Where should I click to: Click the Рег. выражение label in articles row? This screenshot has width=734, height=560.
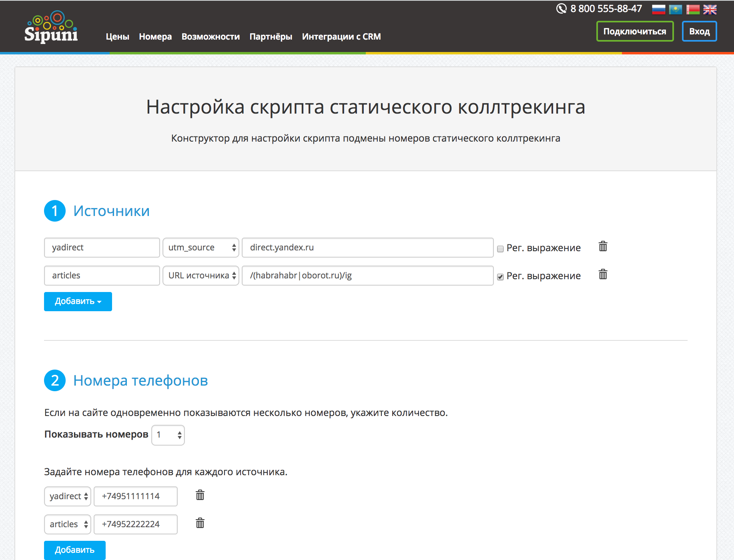point(543,276)
